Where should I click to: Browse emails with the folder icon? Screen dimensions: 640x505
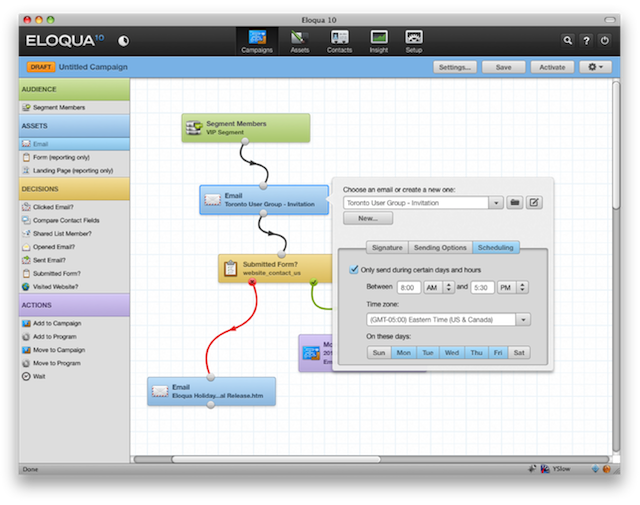click(515, 202)
